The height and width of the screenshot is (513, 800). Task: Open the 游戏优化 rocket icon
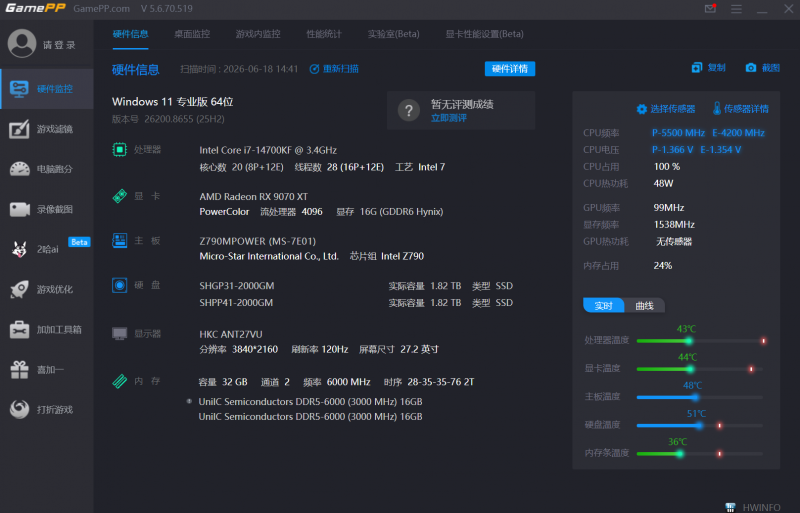[19, 289]
